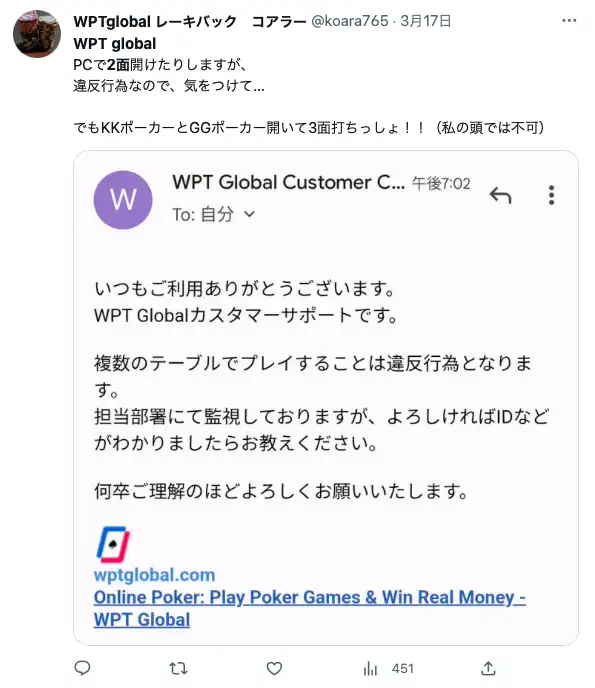595x688 pixels.
Task: Click the 451 view count
Action: tap(403, 668)
